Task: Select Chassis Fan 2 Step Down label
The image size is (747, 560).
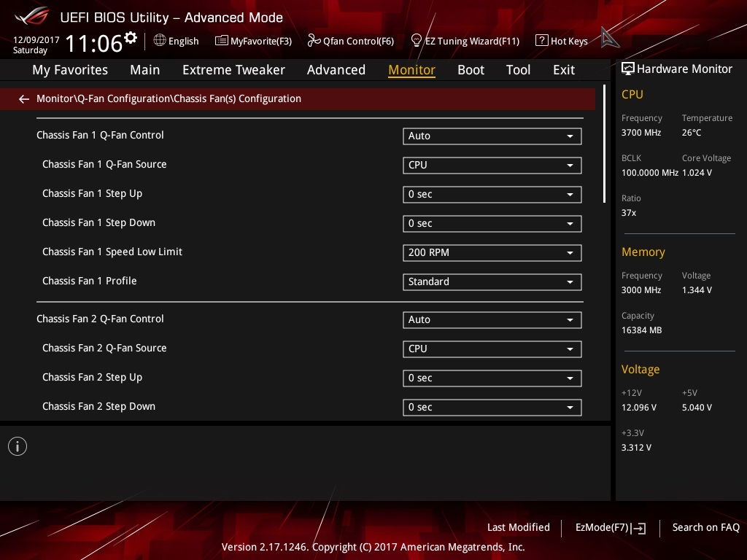Action: click(x=98, y=406)
